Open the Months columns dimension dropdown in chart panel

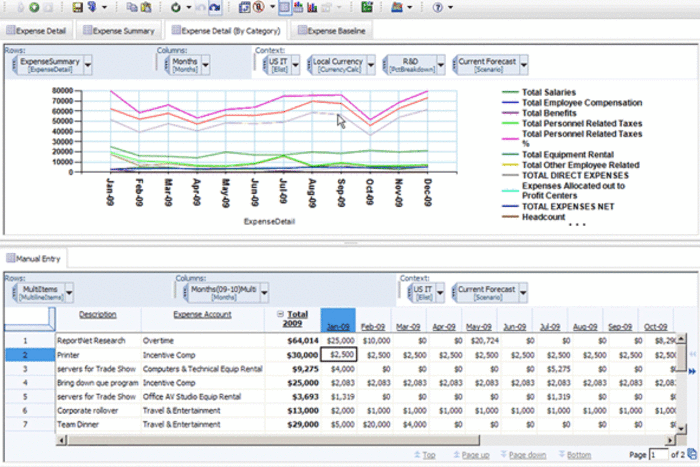pos(205,65)
